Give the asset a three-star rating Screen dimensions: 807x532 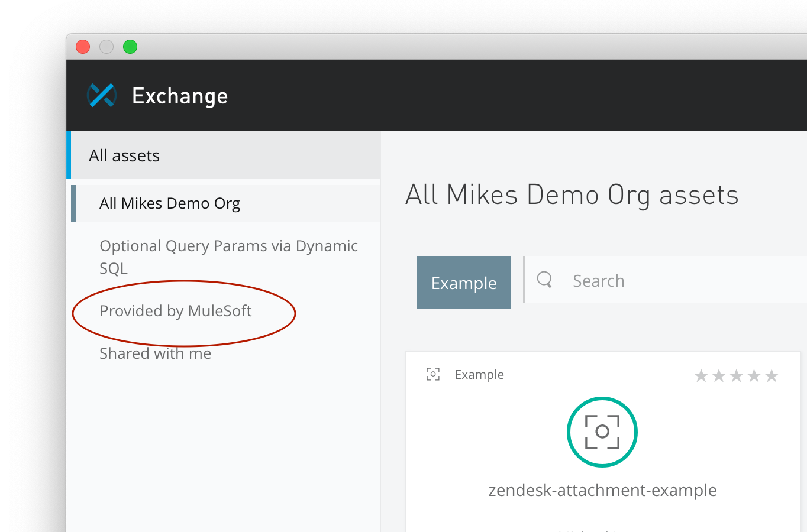pyautogui.click(x=737, y=376)
